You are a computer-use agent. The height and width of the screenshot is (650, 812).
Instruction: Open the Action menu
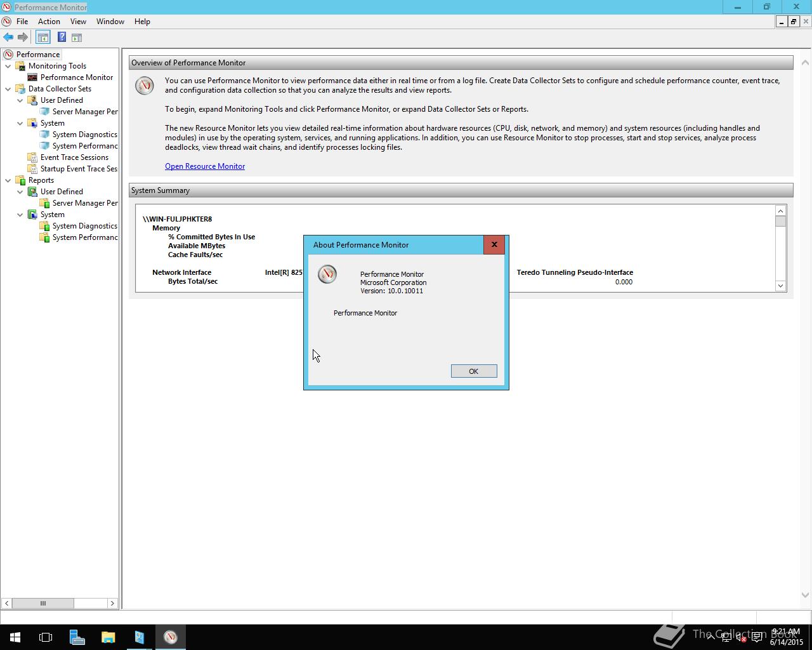(49, 22)
